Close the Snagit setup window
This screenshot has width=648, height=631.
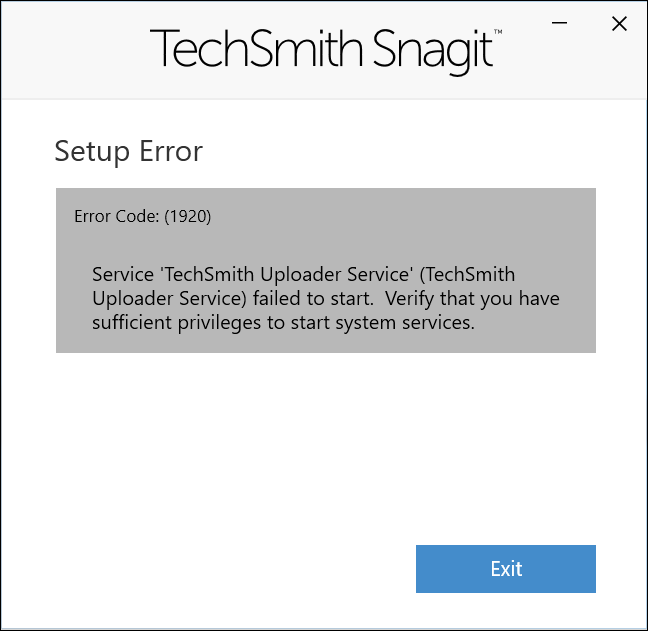619,24
